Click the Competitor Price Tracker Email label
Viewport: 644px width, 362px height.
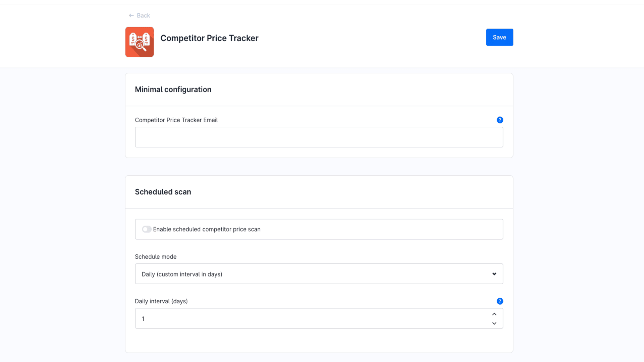(176, 120)
